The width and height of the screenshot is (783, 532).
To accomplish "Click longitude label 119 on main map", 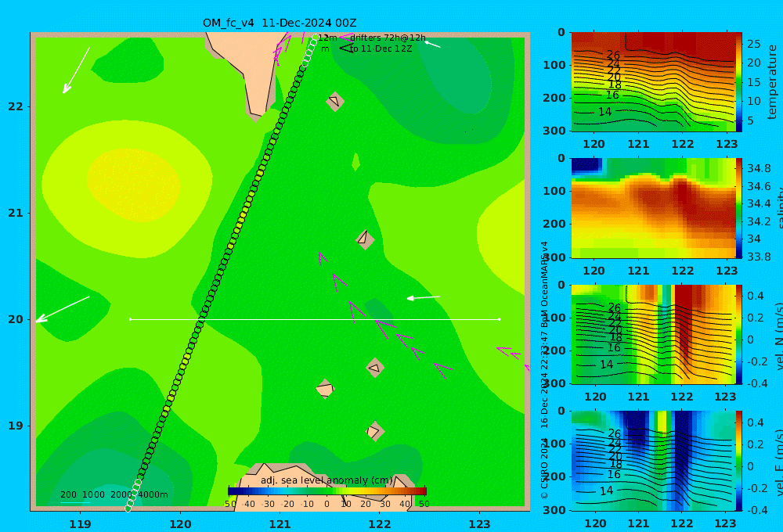I will coord(81,524).
